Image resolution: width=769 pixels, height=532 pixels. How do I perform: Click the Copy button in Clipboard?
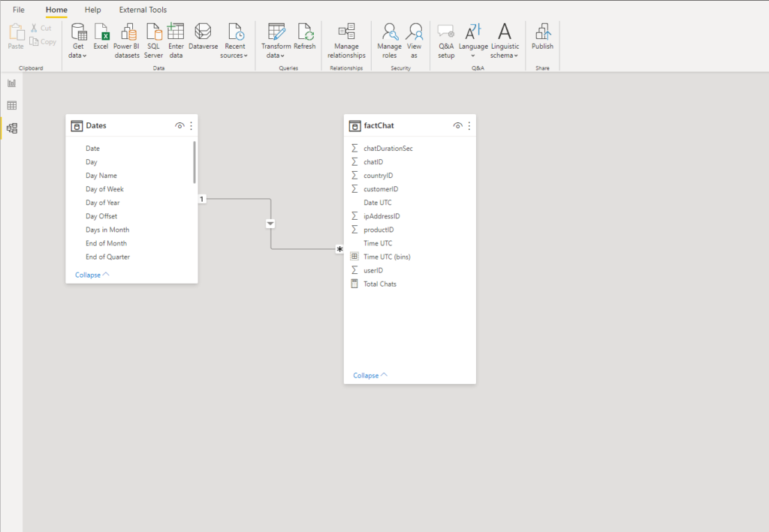point(43,41)
